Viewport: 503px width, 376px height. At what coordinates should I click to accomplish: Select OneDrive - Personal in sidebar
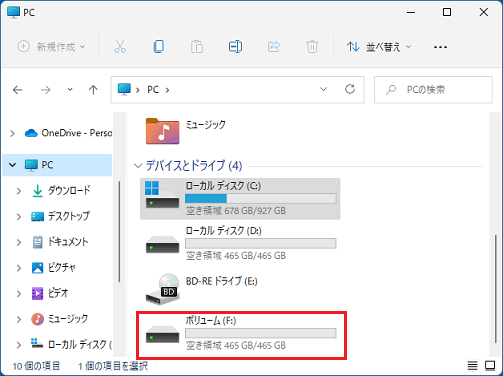[68, 133]
